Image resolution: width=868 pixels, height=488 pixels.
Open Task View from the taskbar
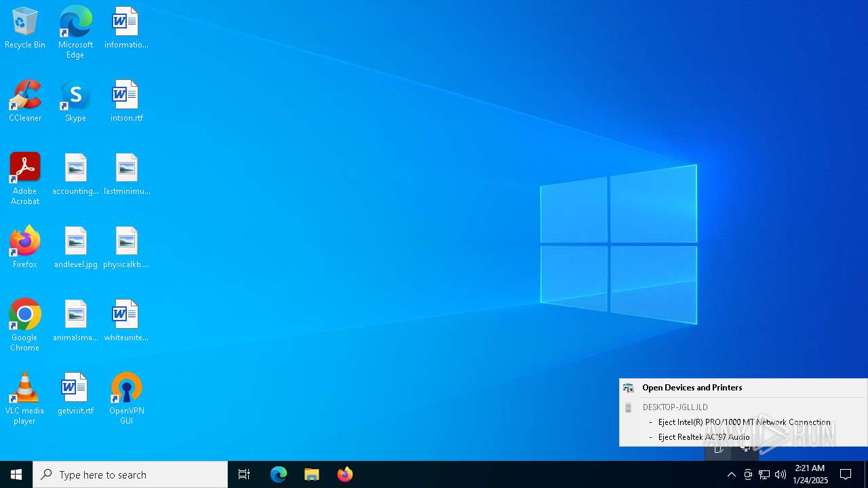point(244,474)
